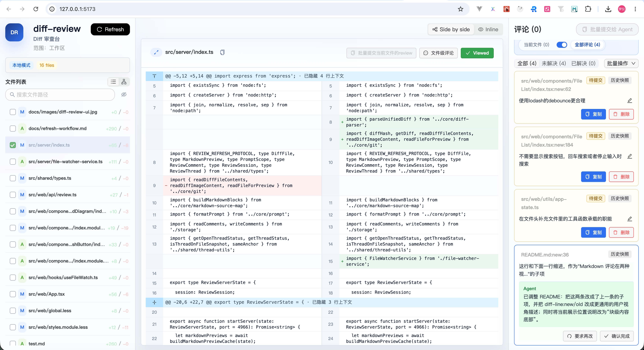Image resolution: width=644 pixels, height=350 pixels.
Task: Copy the app-state.ts comment
Action: [x=593, y=232]
